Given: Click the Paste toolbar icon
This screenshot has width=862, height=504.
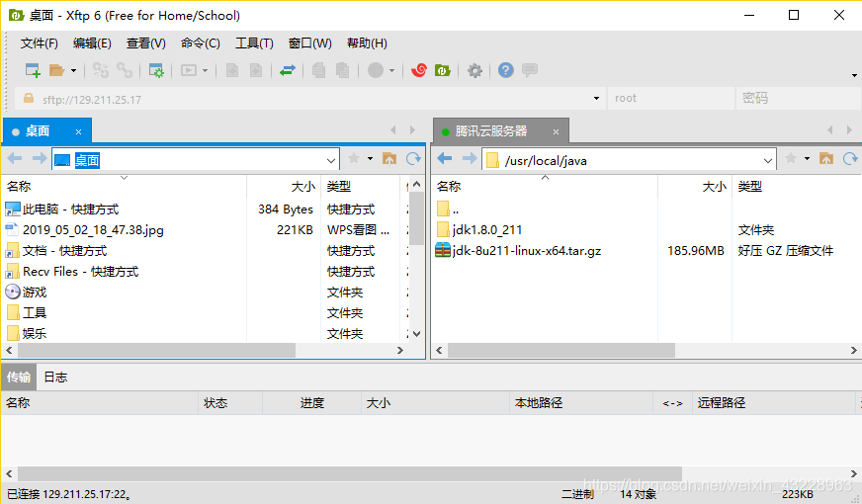Looking at the screenshot, I should pyautogui.click(x=342, y=70).
